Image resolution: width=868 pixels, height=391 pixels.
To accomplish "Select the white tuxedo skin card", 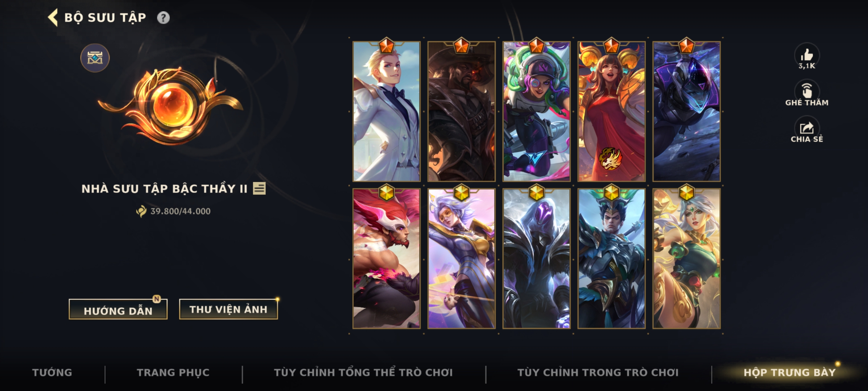I will [x=386, y=111].
